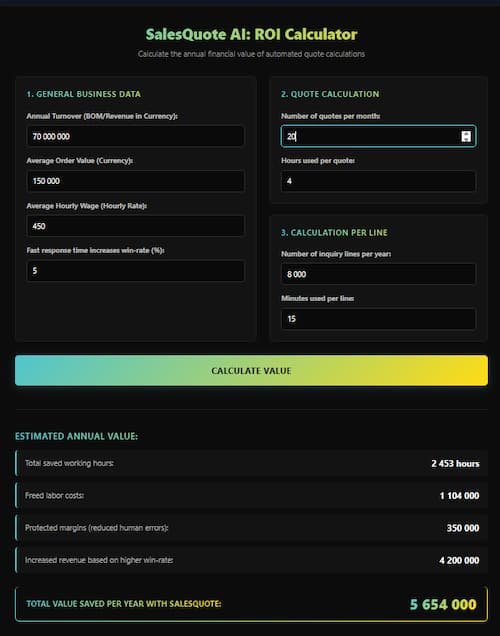Click the Calculate Value button

[x=251, y=370]
